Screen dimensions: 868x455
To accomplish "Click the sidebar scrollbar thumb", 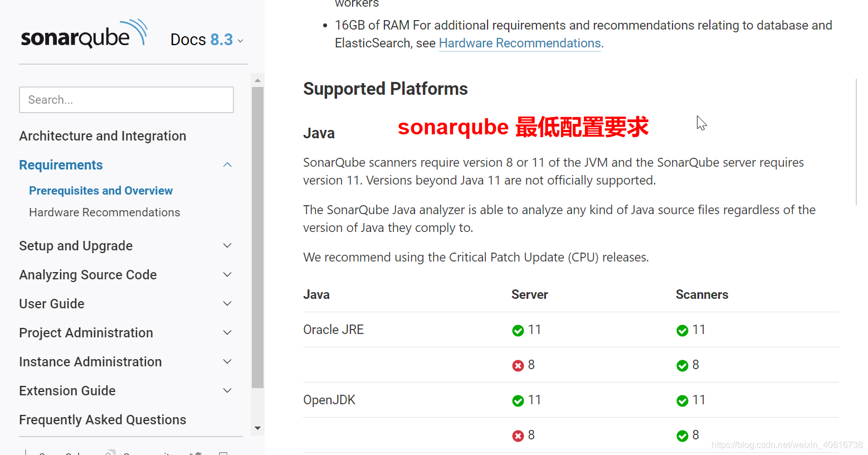I will 257,237.
